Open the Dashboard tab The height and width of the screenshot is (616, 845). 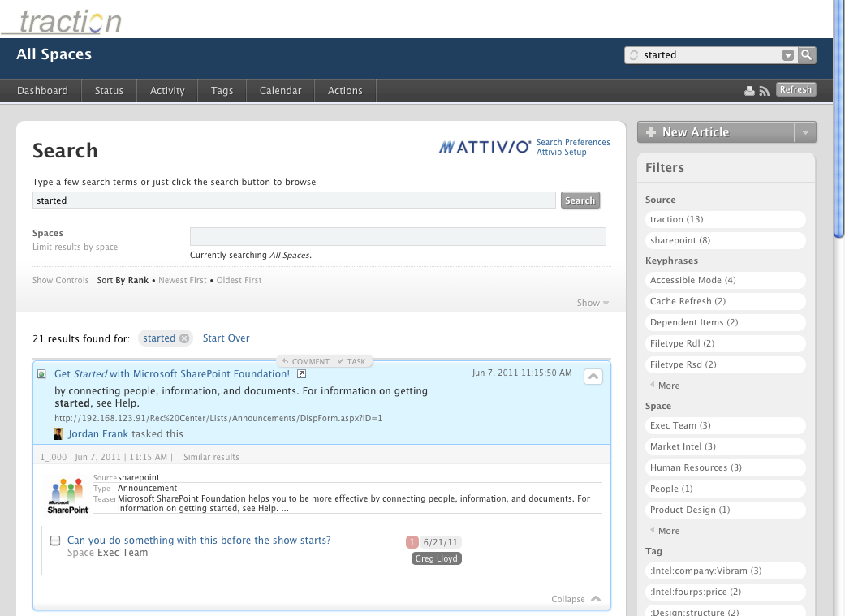[x=42, y=91]
